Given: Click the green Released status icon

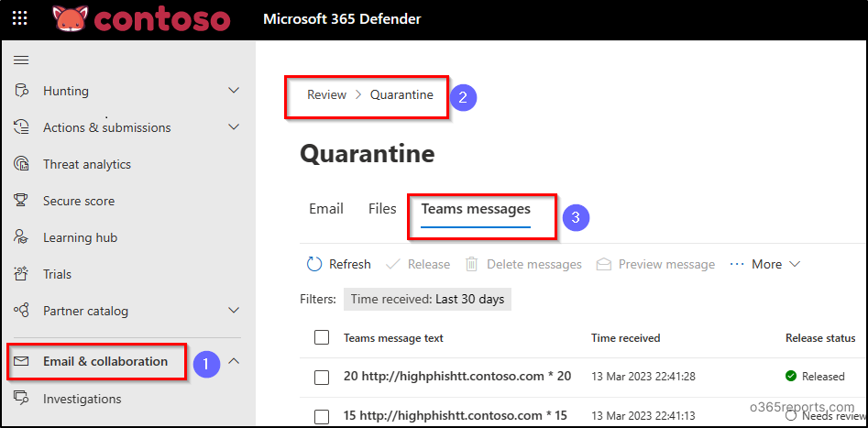Looking at the screenshot, I should [x=791, y=376].
